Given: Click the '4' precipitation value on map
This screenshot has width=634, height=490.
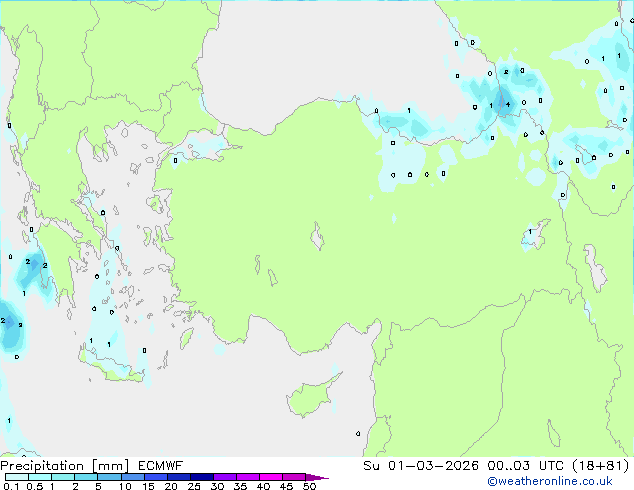Looking at the screenshot, I should pyautogui.click(x=508, y=104).
